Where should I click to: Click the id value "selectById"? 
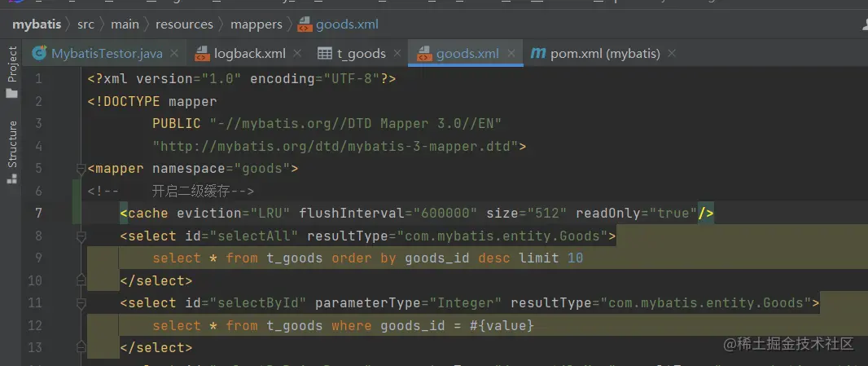(258, 302)
